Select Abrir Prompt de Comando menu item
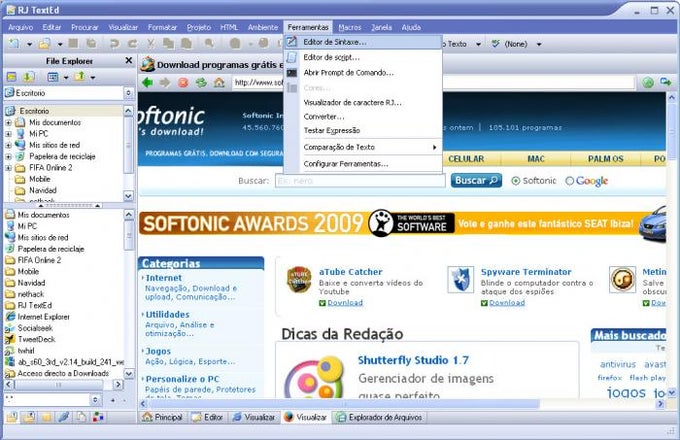This screenshot has width=680, height=440. [x=363, y=72]
